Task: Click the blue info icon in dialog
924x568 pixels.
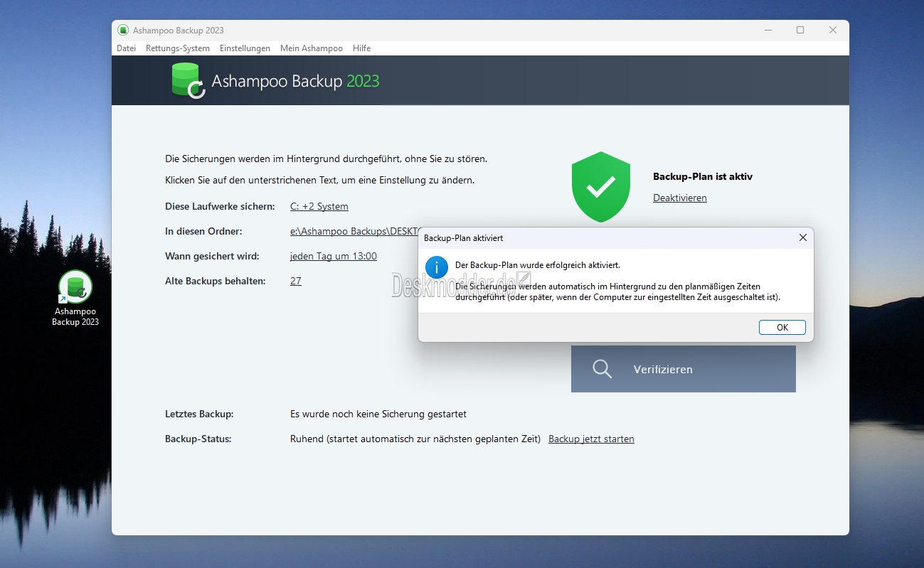Action: [437, 267]
